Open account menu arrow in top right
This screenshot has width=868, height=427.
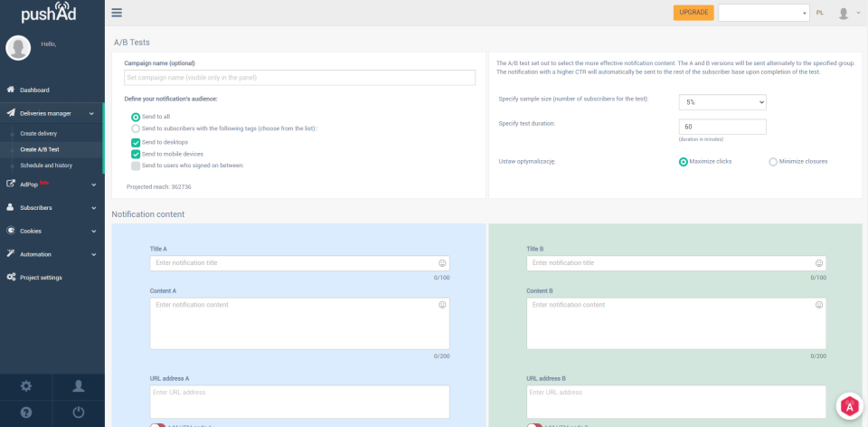pyautogui.click(x=859, y=12)
